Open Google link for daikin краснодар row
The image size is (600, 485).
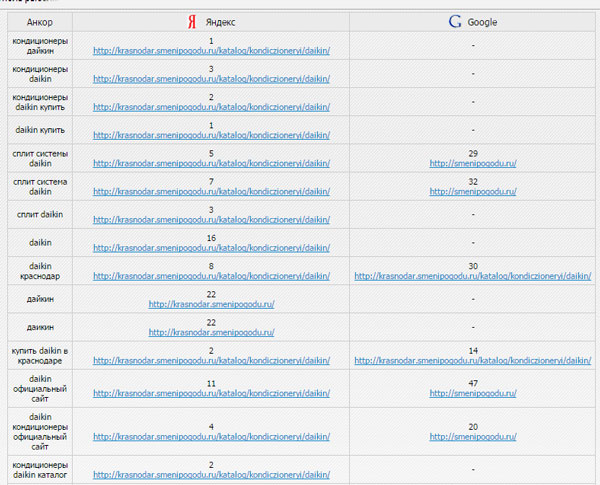pos(472,275)
